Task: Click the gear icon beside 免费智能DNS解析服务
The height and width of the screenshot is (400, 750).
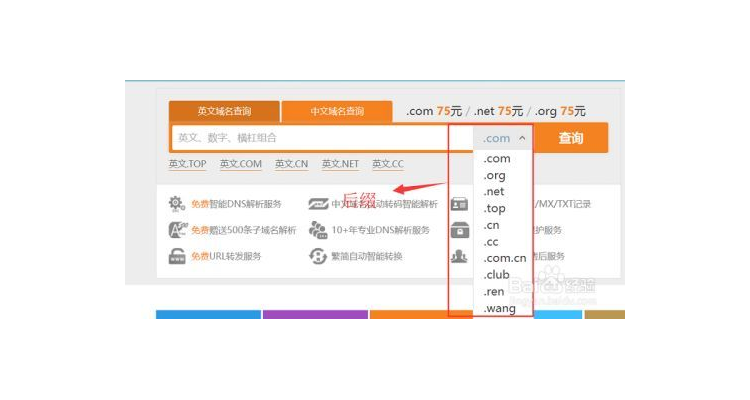Action: coord(176,204)
